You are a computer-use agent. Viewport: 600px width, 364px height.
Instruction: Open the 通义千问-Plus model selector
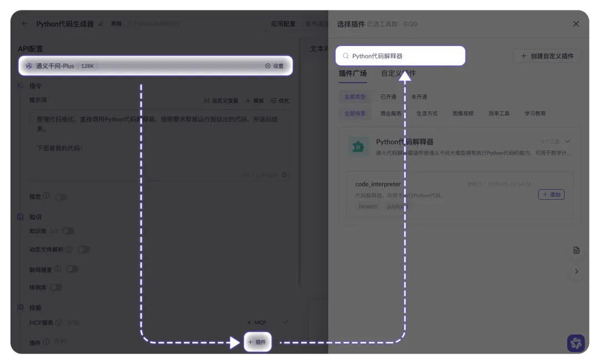[156, 66]
